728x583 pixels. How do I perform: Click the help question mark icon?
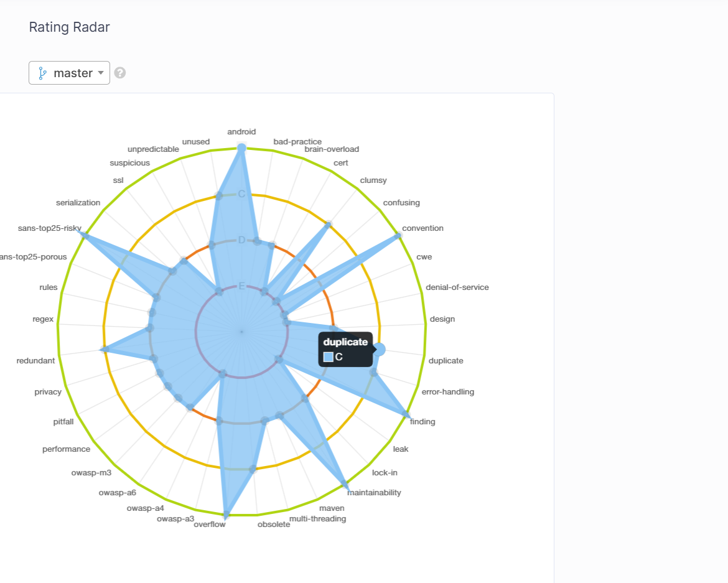click(120, 73)
